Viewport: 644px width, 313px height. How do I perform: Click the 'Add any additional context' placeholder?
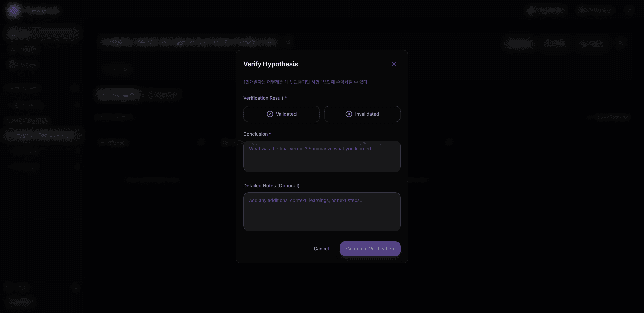pos(306,200)
